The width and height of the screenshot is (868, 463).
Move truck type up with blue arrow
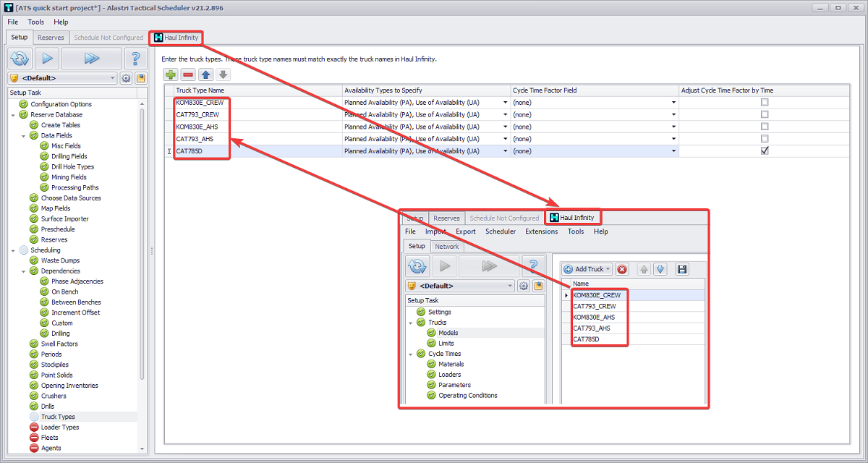pyautogui.click(x=206, y=75)
